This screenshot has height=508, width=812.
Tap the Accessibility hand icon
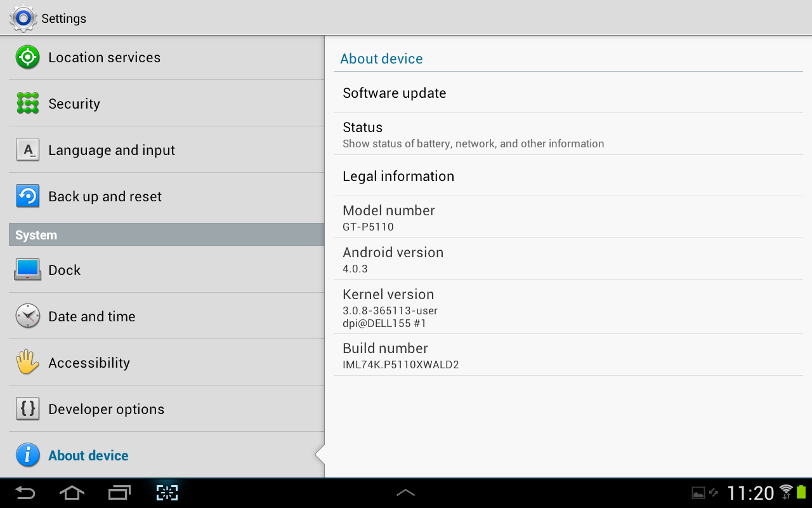[27, 363]
